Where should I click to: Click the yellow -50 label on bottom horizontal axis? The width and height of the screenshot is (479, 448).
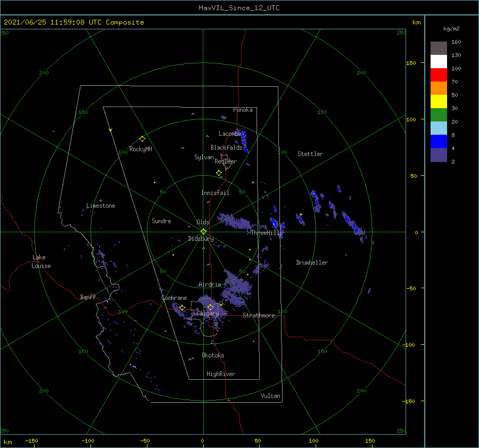[145, 441]
